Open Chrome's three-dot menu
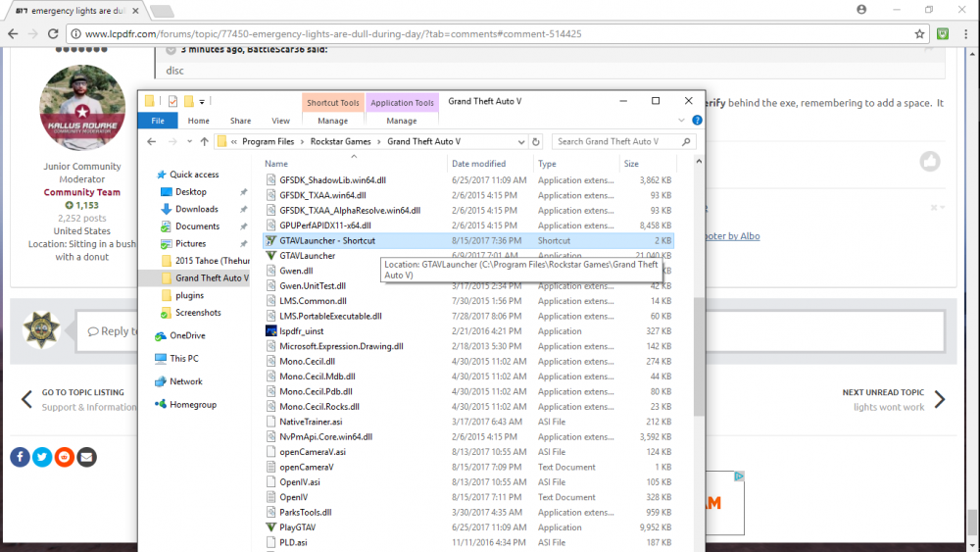980x552 pixels. tap(964, 33)
